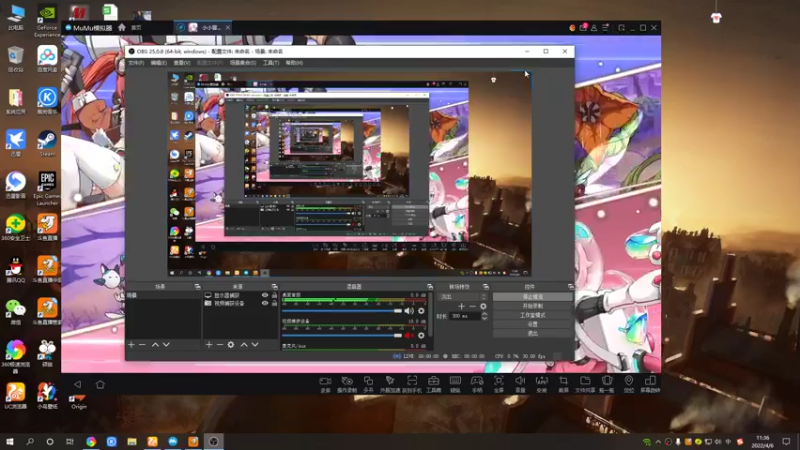
Task: Pop out the controls dock panel
Action: pos(570,287)
